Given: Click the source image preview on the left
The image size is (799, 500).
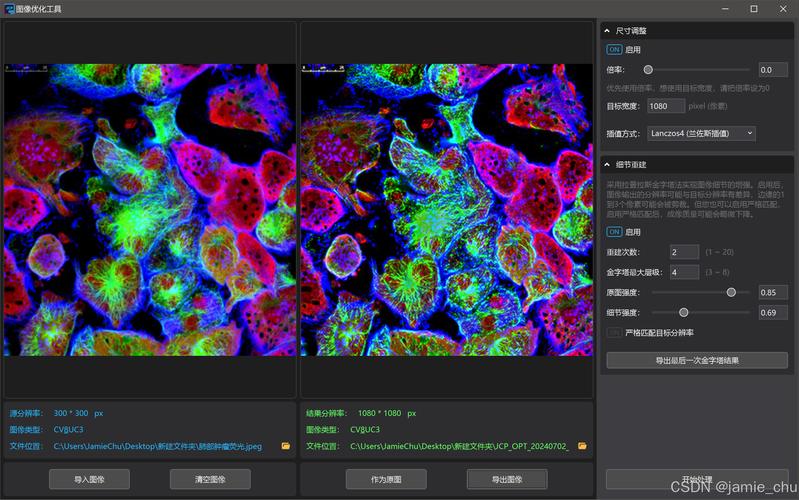Looking at the screenshot, I should point(150,209).
